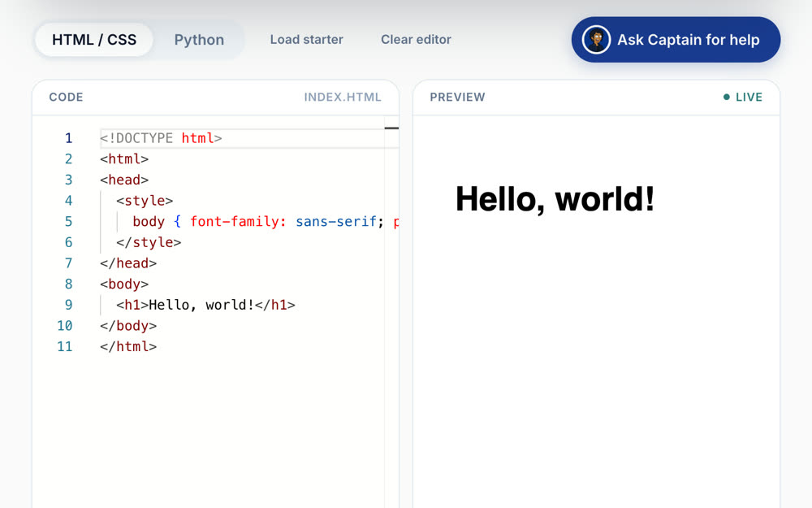812x508 pixels.
Task: Click the closing </html> tag
Action: (128, 346)
